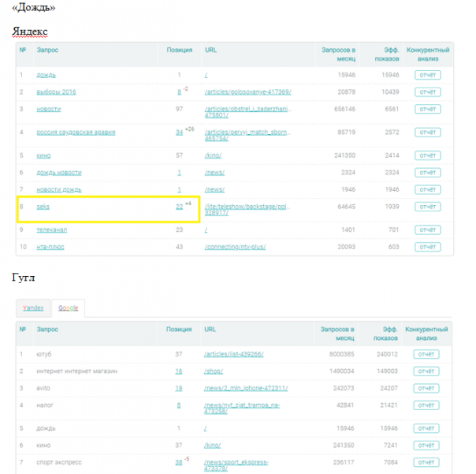Image resolution: width=476 pixels, height=474 pixels.
Task: Open отчёт for the avito query
Action: coord(426,388)
